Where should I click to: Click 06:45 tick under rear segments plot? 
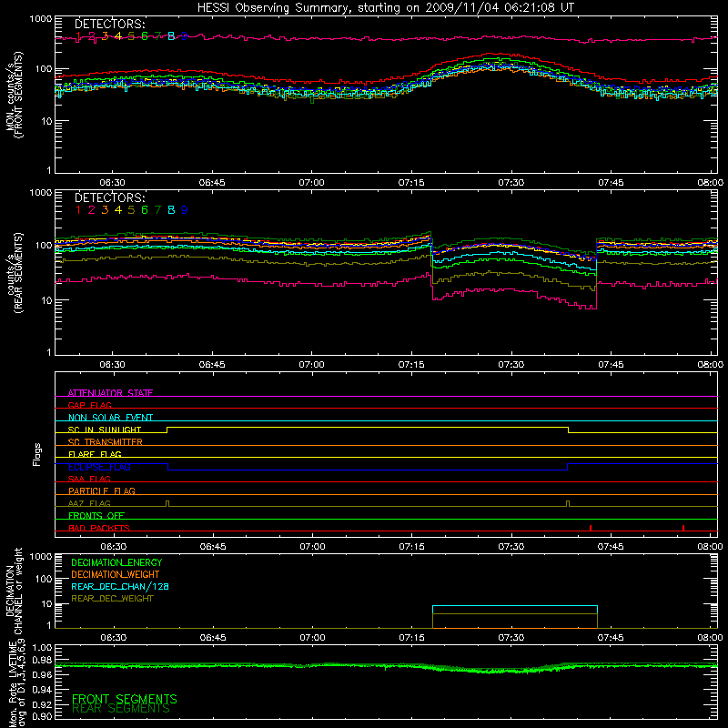click(212, 365)
